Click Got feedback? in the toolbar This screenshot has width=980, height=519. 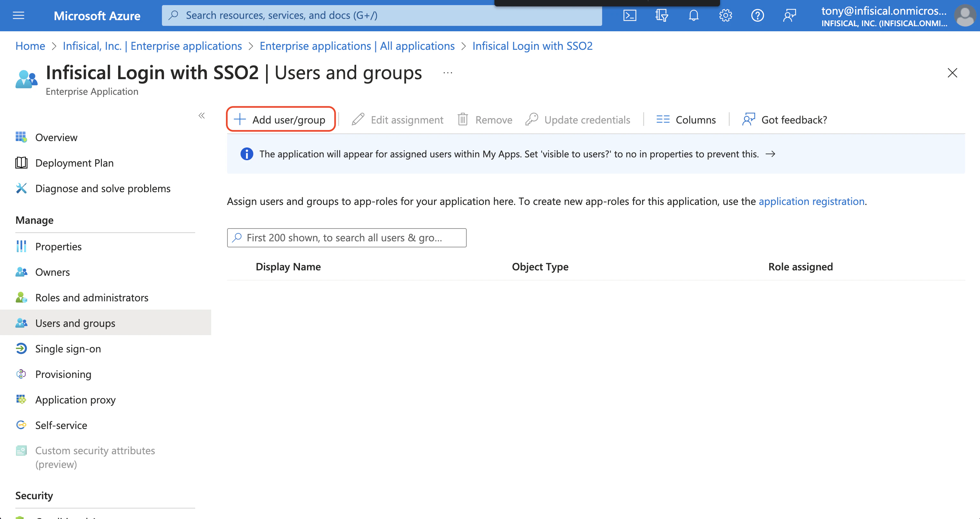click(x=785, y=120)
